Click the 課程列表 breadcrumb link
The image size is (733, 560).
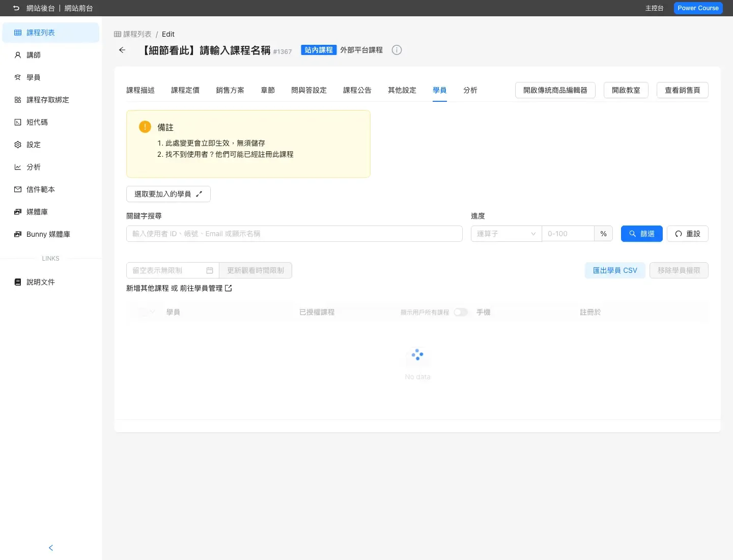pos(137,34)
